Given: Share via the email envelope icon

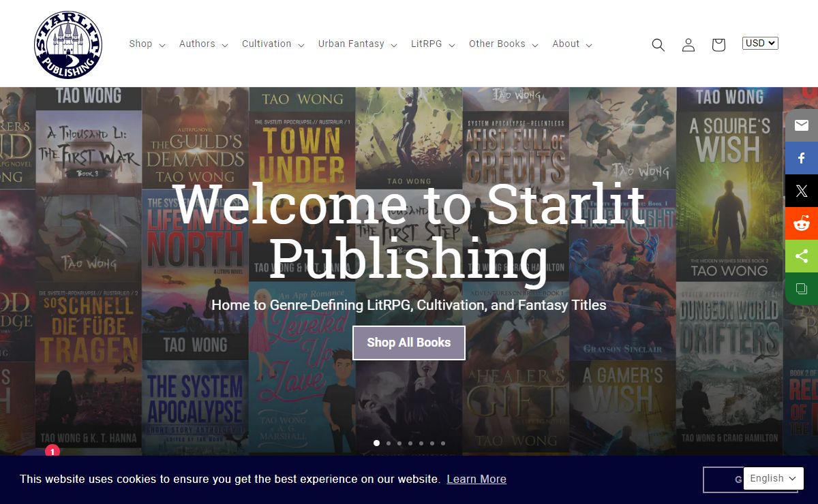Looking at the screenshot, I should pos(802,125).
